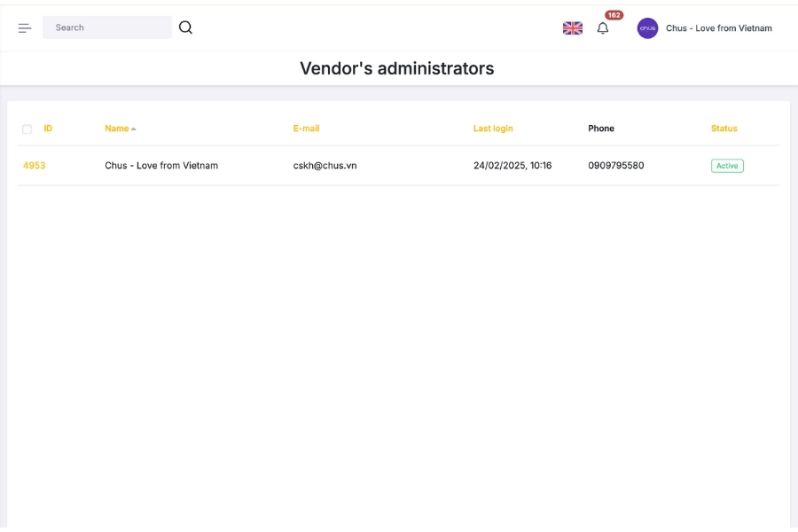Click phone number 0909795580

pos(616,166)
